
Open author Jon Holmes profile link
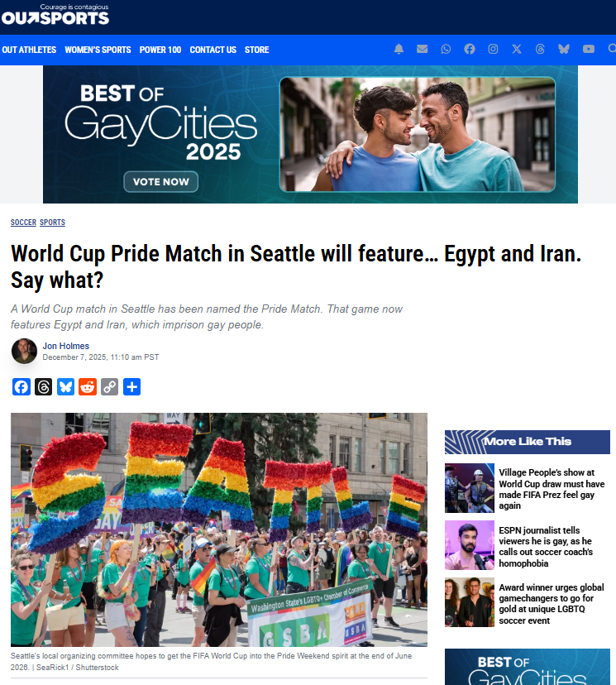[66, 346]
